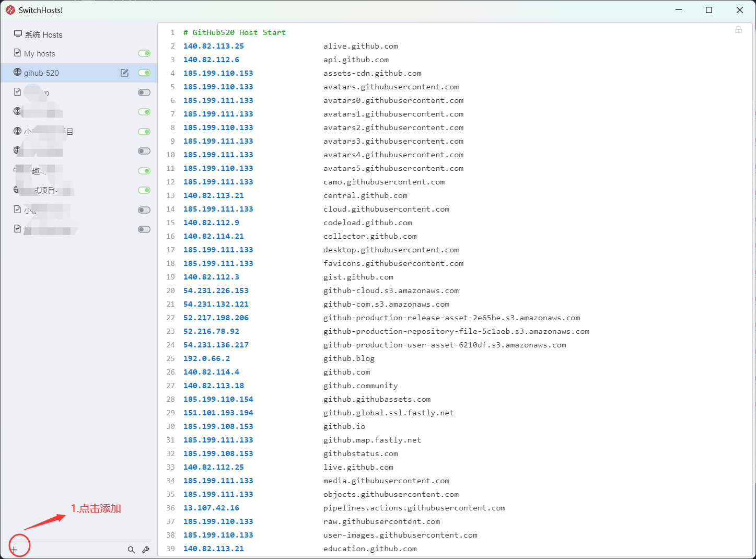Click the monitor icon beside 系统 Hosts
Viewport: 756px width, 559px height.
17,34
